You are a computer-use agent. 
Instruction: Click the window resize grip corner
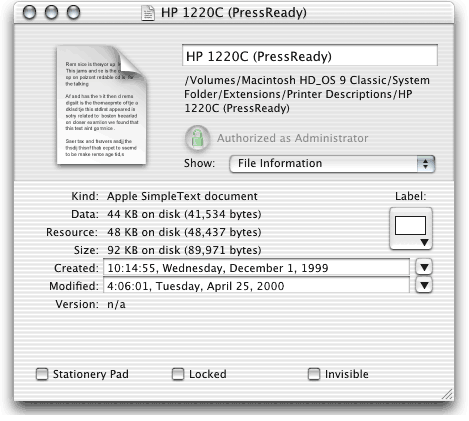point(447,394)
